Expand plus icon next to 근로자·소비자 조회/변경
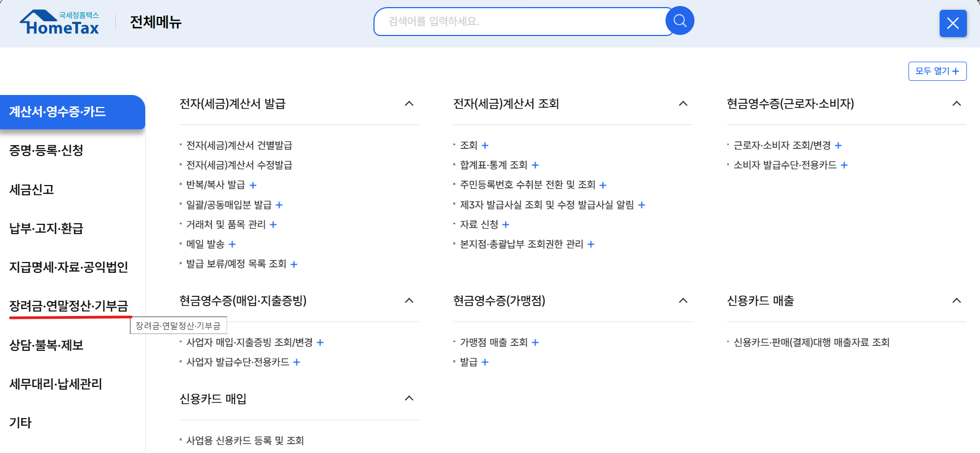980x453 pixels. [838, 146]
